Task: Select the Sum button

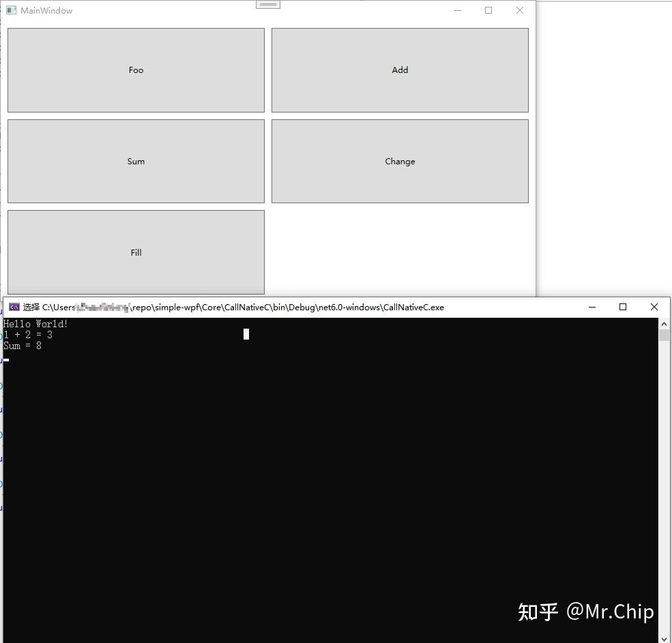Action: (136, 161)
